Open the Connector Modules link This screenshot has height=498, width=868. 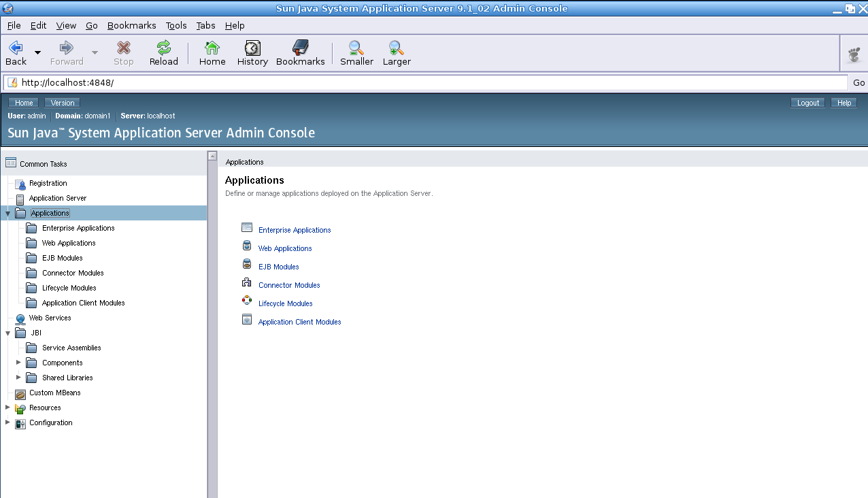point(289,285)
